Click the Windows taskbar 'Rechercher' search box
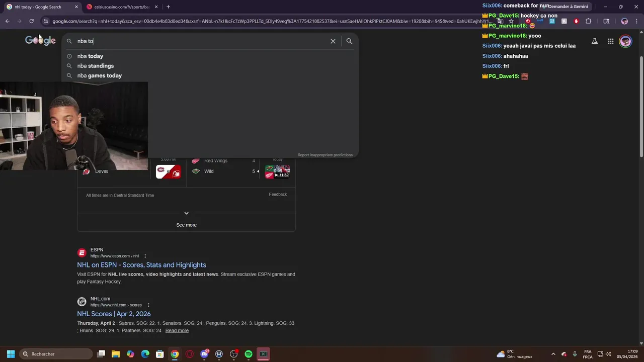The height and width of the screenshot is (362, 644). (x=56, y=354)
